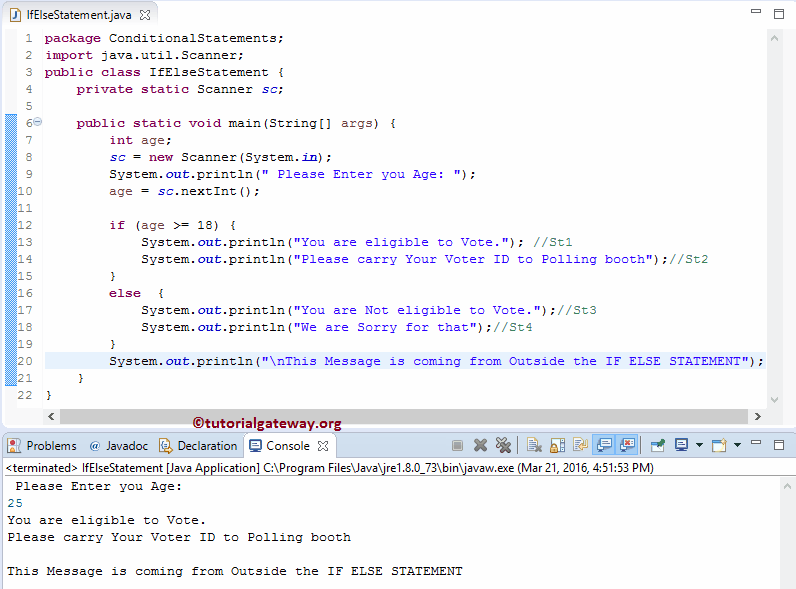The height and width of the screenshot is (589, 796).
Task: Click 'sc = new Scanner(System.in);' line
Action: 220,157
